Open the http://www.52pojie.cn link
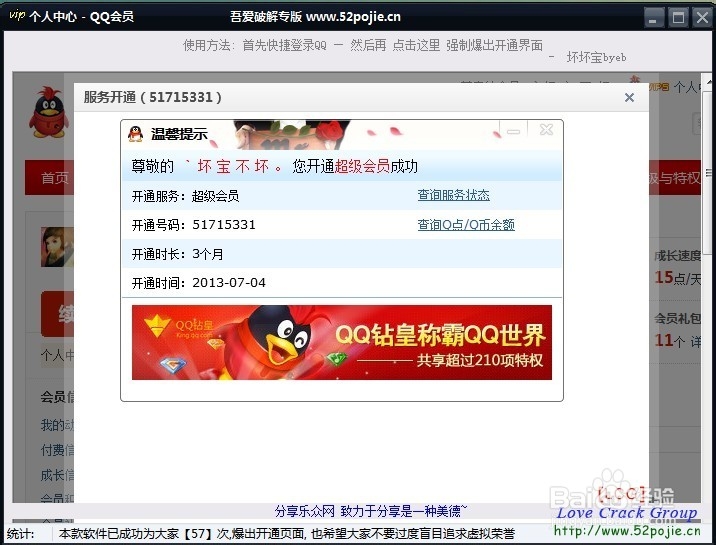This screenshot has height=545, width=716. tap(627, 531)
